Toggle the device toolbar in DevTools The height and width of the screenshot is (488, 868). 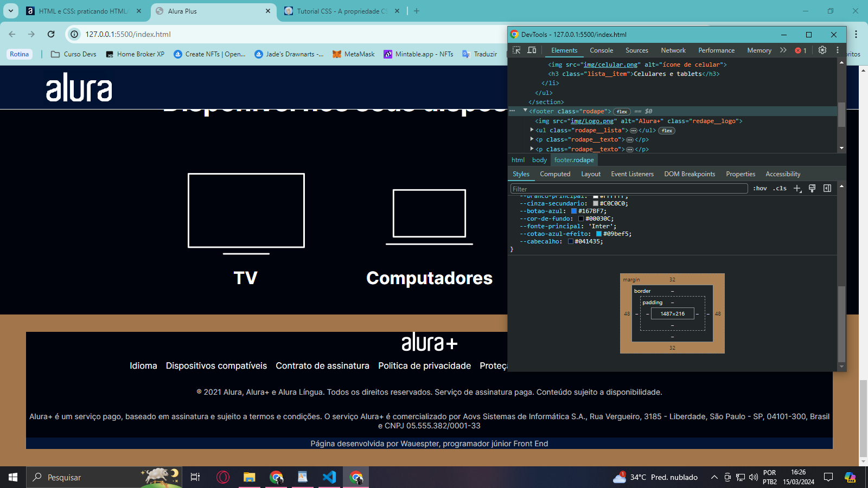pyautogui.click(x=532, y=50)
